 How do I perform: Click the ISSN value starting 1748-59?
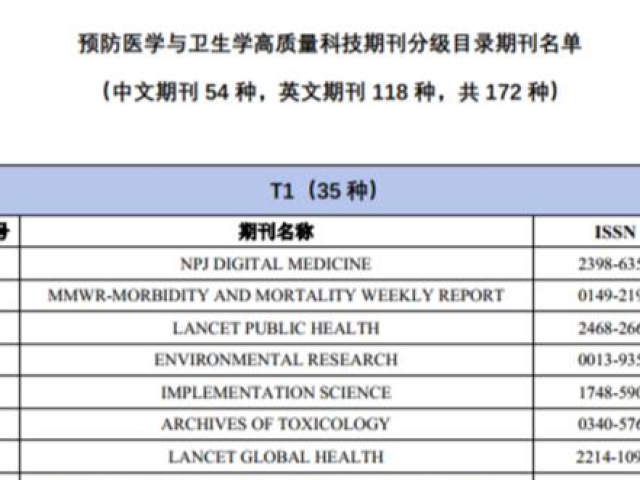coord(609,393)
